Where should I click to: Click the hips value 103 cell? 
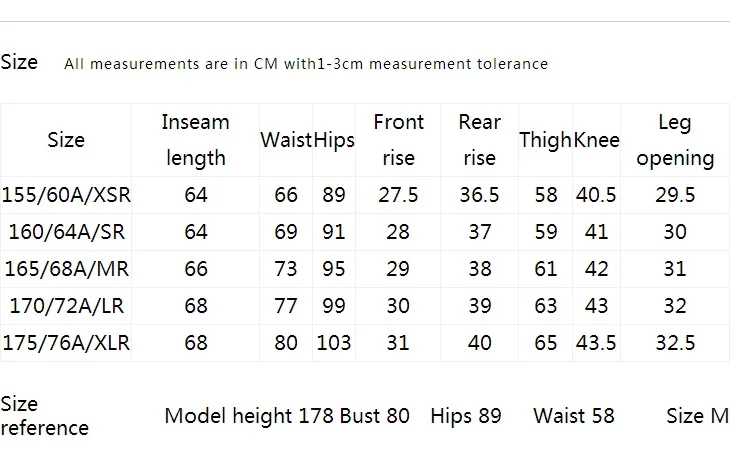334,343
